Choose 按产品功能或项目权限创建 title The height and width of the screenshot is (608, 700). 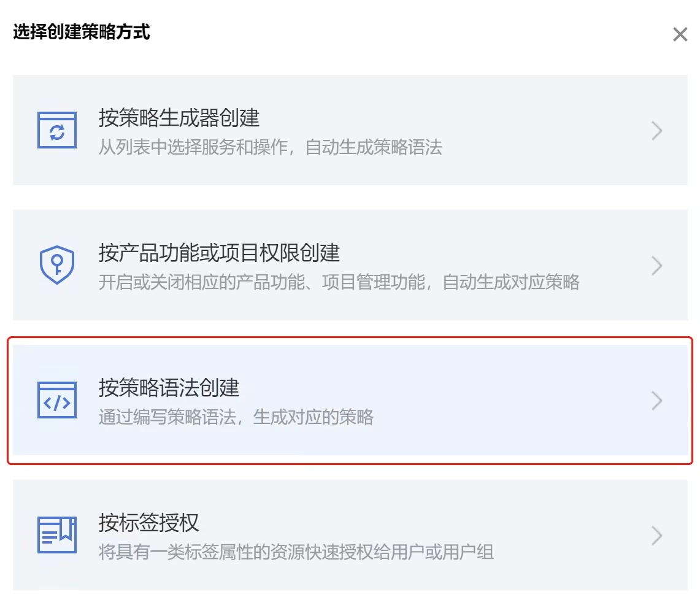(219, 252)
